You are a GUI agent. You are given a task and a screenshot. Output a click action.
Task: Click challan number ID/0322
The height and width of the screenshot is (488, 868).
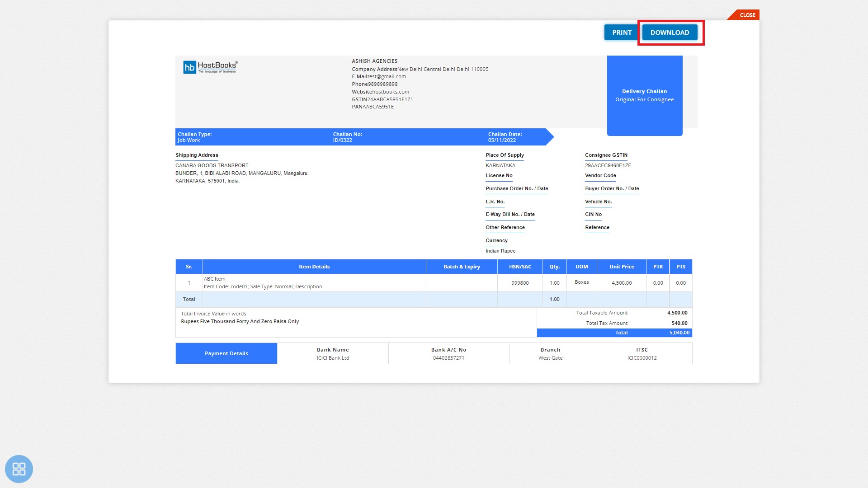coord(342,140)
